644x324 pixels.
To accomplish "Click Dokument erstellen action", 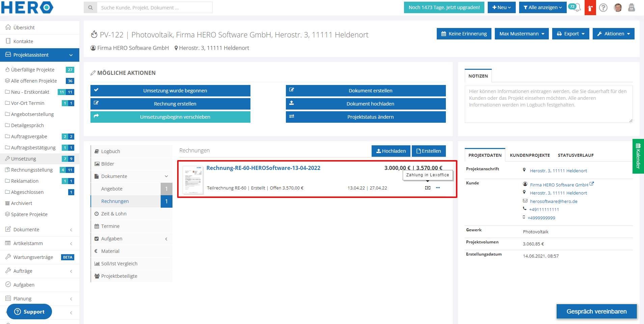I will pyautogui.click(x=366, y=91).
